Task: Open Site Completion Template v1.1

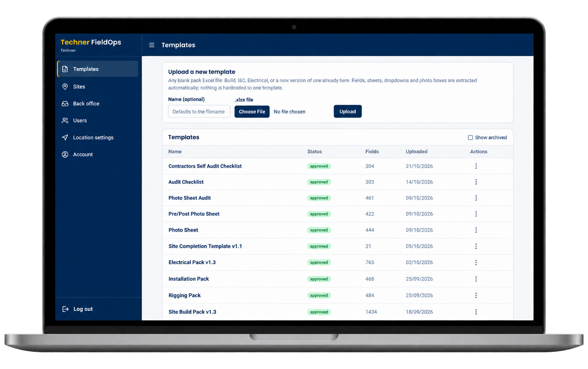Action: point(205,246)
